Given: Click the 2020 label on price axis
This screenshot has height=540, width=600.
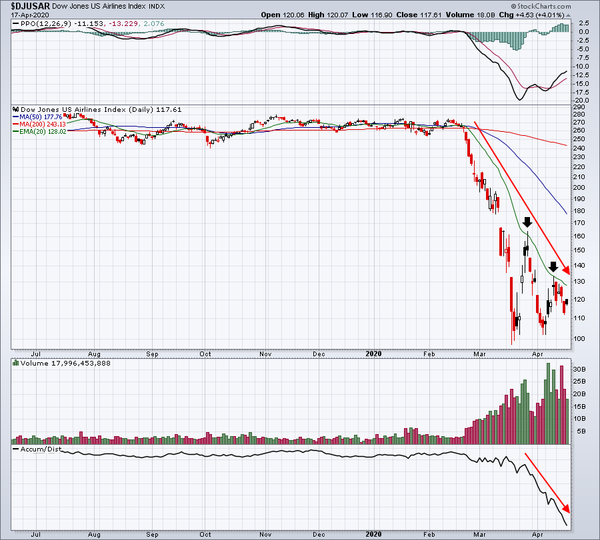Looking at the screenshot, I should [x=372, y=353].
